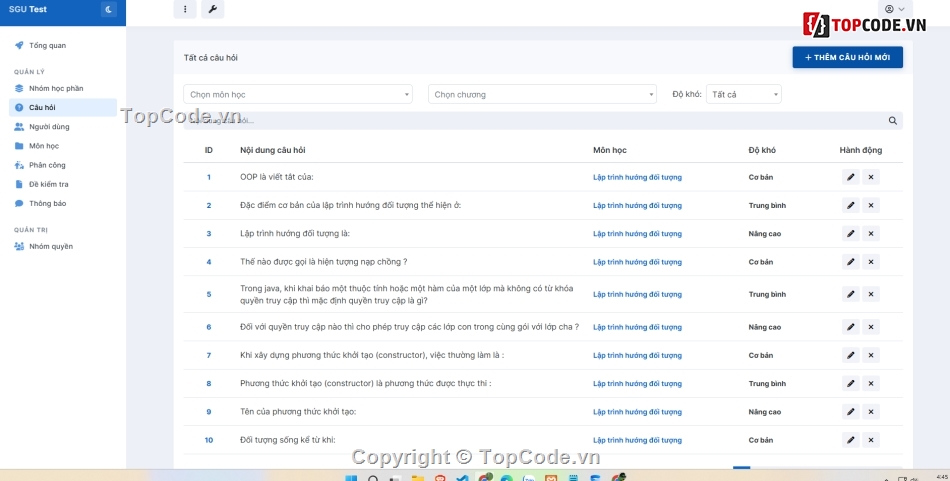Click question ID 3 link

pyautogui.click(x=209, y=234)
